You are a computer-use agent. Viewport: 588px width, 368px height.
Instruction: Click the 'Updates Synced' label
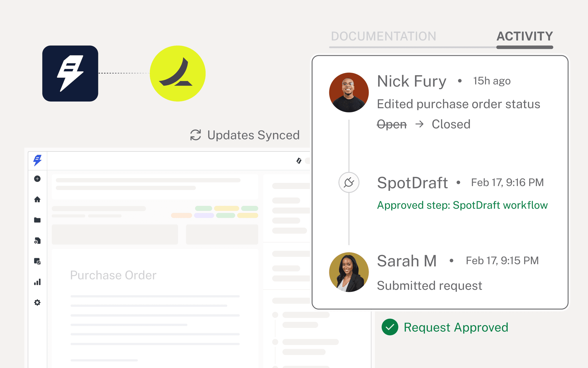click(x=254, y=135)
